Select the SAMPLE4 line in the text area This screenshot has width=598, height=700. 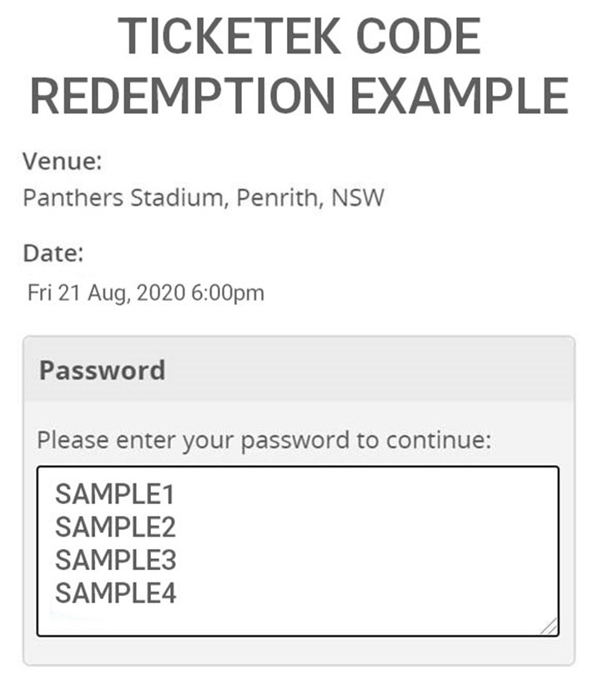(115, 592)
